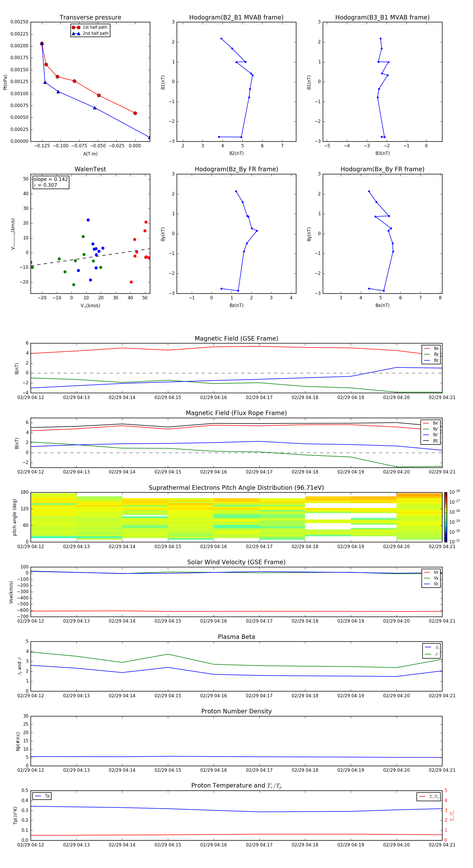Click the "pitch angle (deg)" axis label
473x868 pixels.
pos(14,517)
